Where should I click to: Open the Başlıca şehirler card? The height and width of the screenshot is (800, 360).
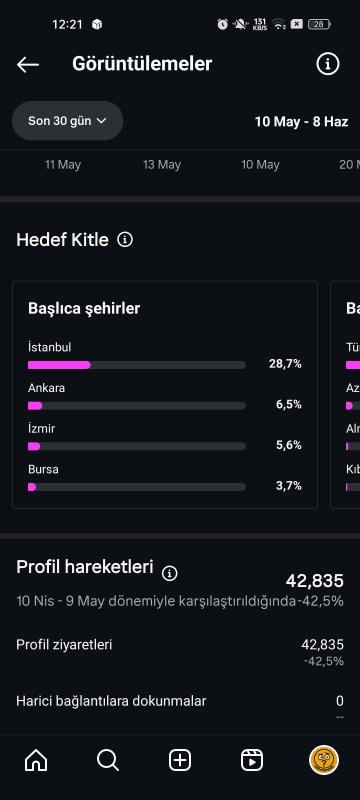tap(165, 395)
